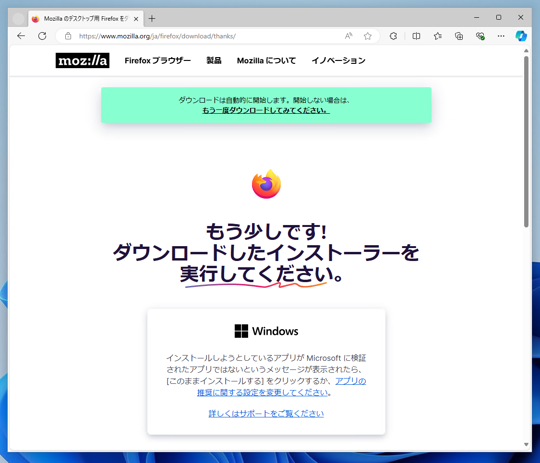Screen dimensions: 540x463
Task: Close the Mozilla Firefox tab
Action: pyautogui.click(x=136, y=19)
